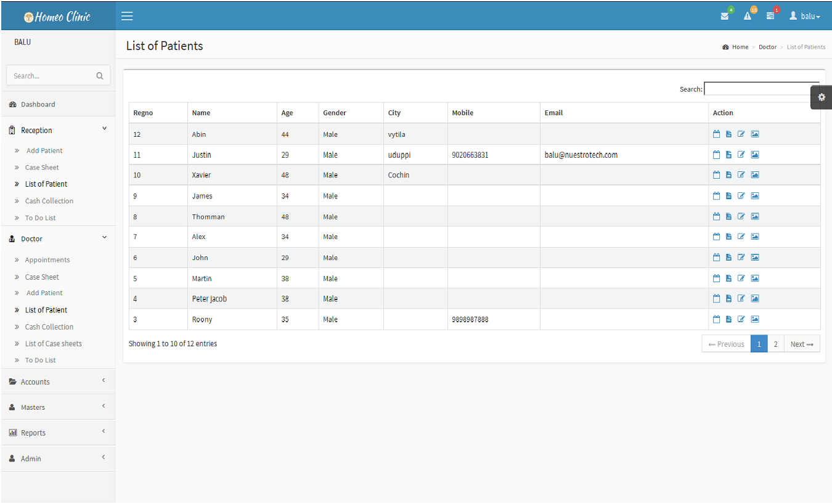Open the image icon in James's row
This screenshot has height=504, width=832.
pyautogui.click(x=755, y=196)
